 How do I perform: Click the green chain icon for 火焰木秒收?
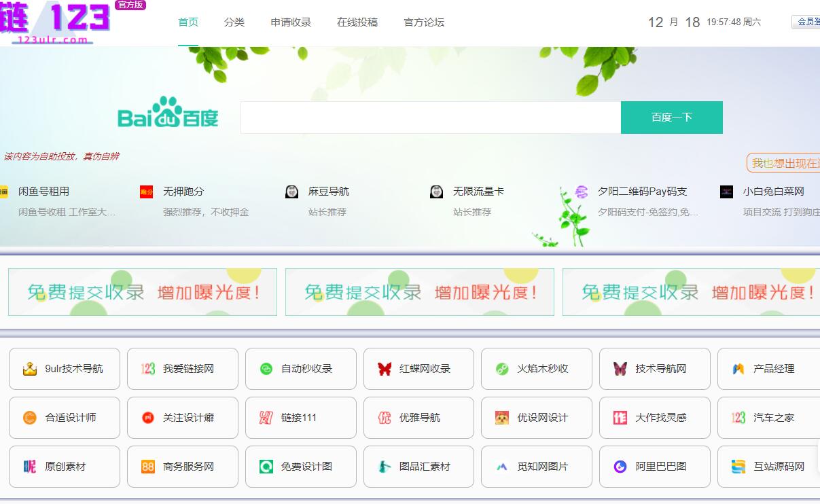tap(502, 369)
